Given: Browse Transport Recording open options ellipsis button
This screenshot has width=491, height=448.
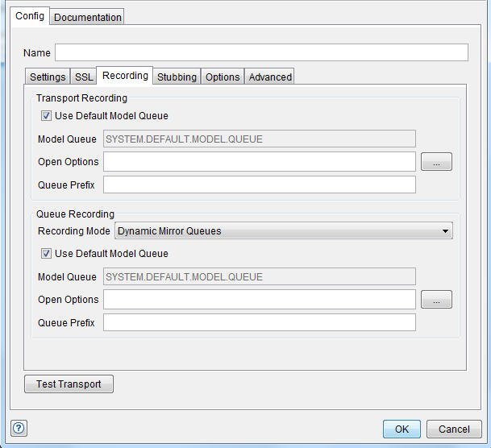Looking at the screenshot, I should point(436,162).
